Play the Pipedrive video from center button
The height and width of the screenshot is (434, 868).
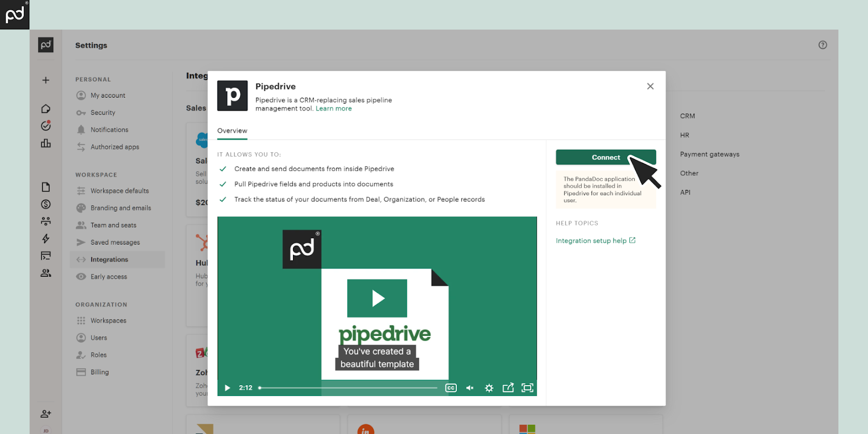click(x=377, y=298)
